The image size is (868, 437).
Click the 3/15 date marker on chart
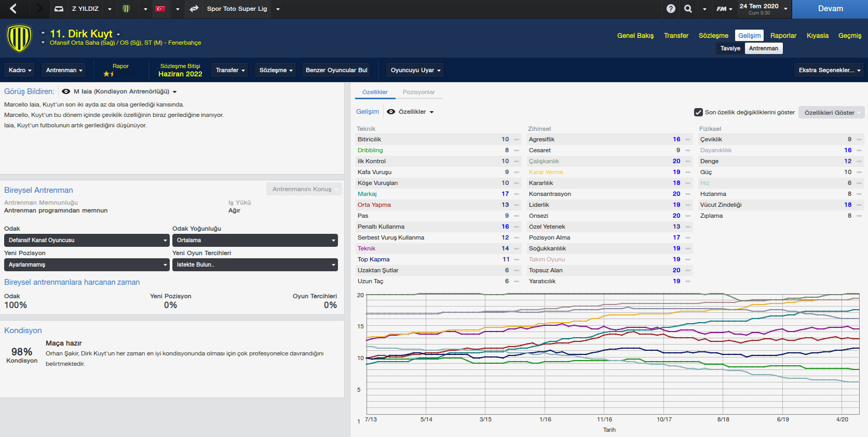(x=485, y=419)
